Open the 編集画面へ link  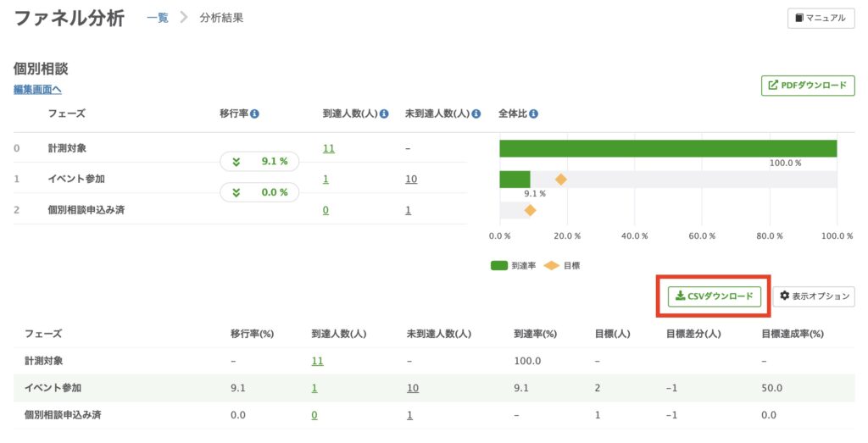(x=37, y=89)
